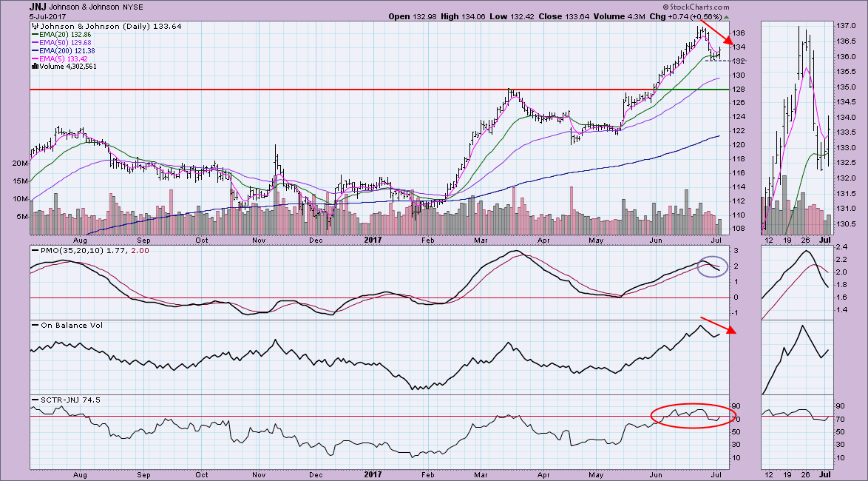Click the Apr label under the SCTR panel
Image resolution: width=868 pixels, height=481 pixels.
click(544, 474)
